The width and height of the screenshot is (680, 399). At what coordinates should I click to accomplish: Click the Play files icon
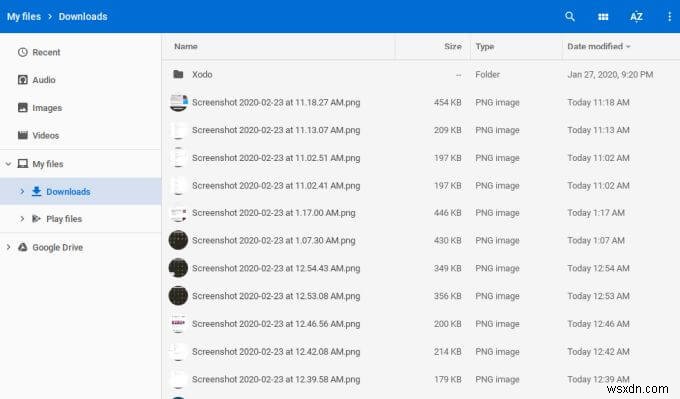36,219
